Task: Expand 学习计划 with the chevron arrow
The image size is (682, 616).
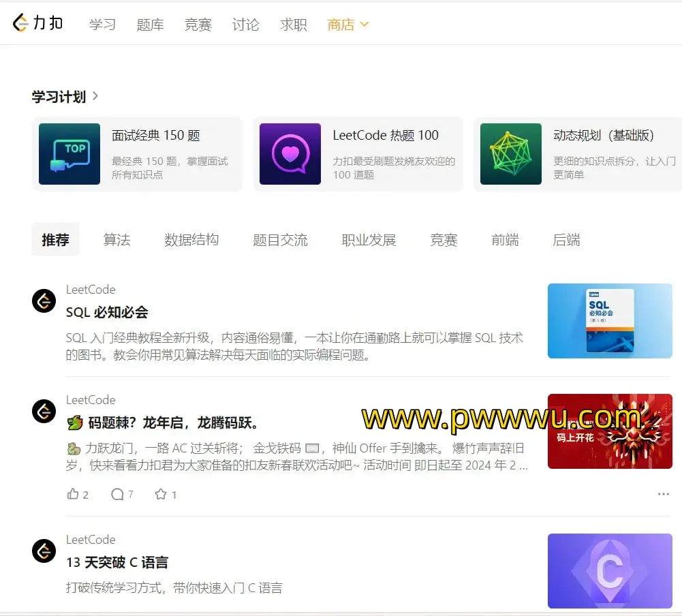Action: 95,96
